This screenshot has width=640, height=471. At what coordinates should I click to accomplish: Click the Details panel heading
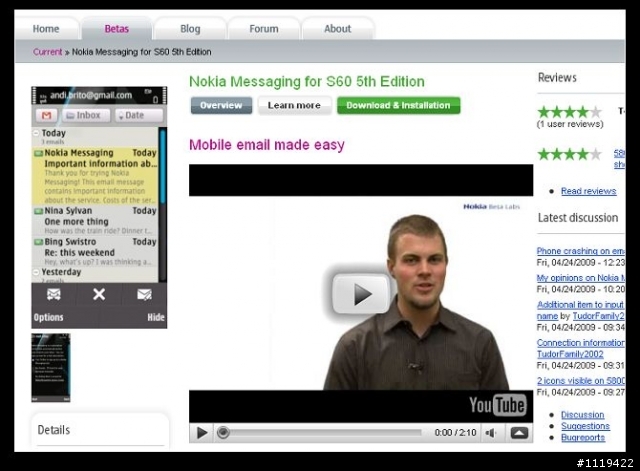54,430
